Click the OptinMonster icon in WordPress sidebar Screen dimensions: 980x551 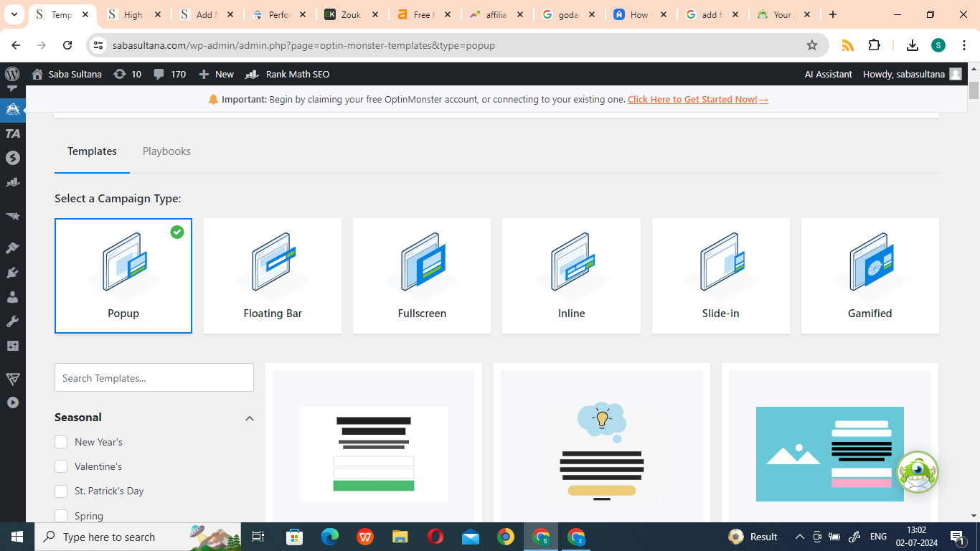click(12, 110)
